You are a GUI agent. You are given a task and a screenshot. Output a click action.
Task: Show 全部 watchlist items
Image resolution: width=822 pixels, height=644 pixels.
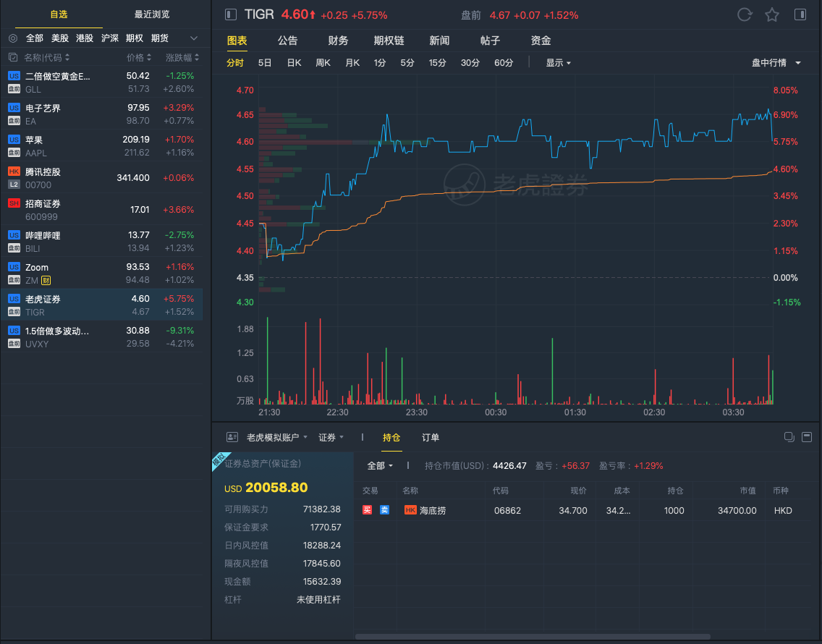coord(35,38)
